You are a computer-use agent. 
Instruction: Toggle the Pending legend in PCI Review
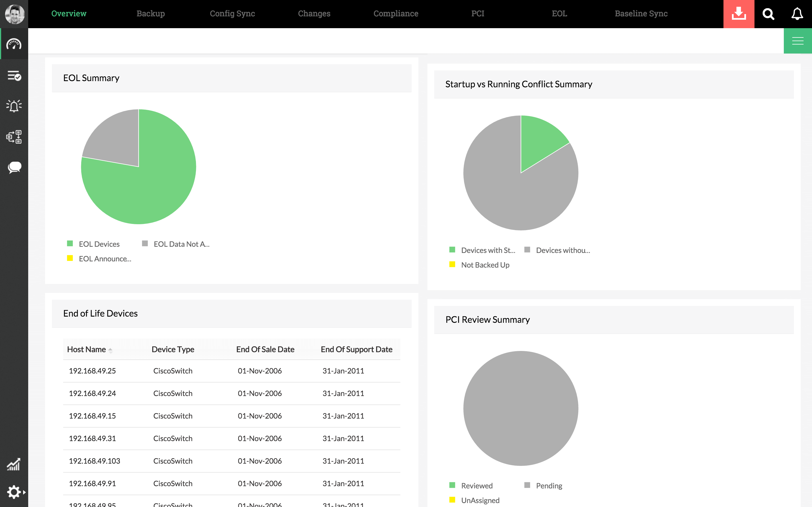click(x=549, y=486)
